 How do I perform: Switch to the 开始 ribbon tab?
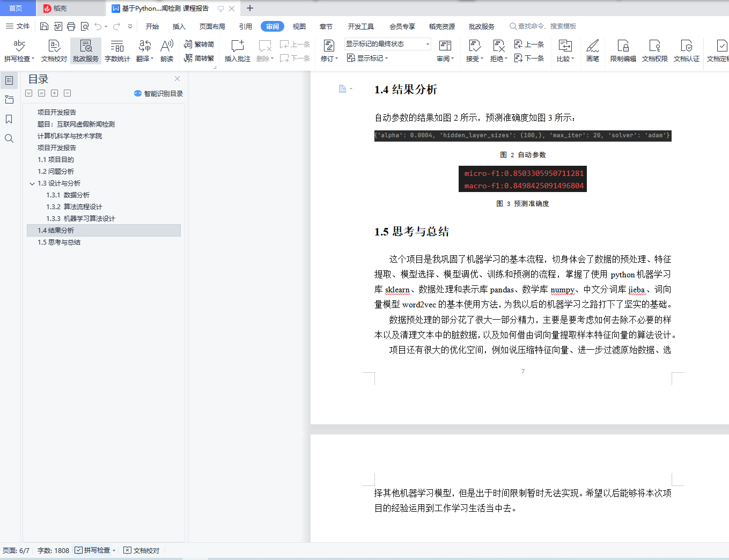tap(152, 26)
